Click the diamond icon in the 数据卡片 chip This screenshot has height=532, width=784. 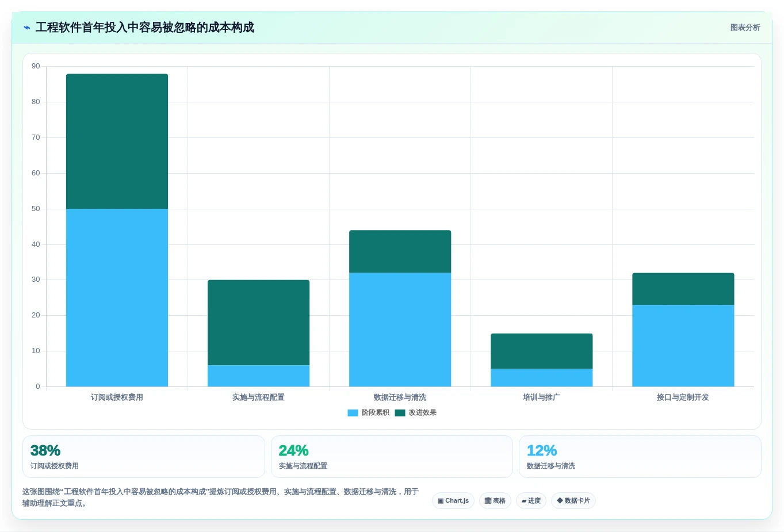tap(560, 500)
